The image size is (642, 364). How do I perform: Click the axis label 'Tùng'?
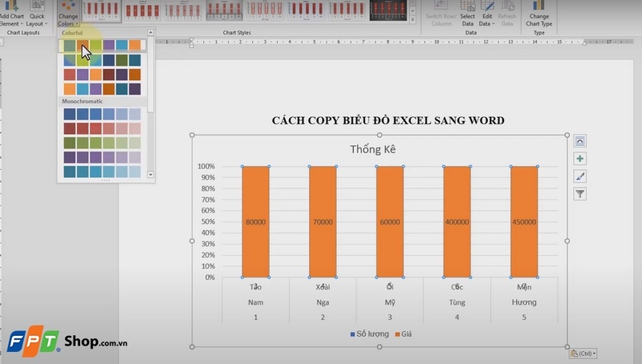(x=457, y=302)
